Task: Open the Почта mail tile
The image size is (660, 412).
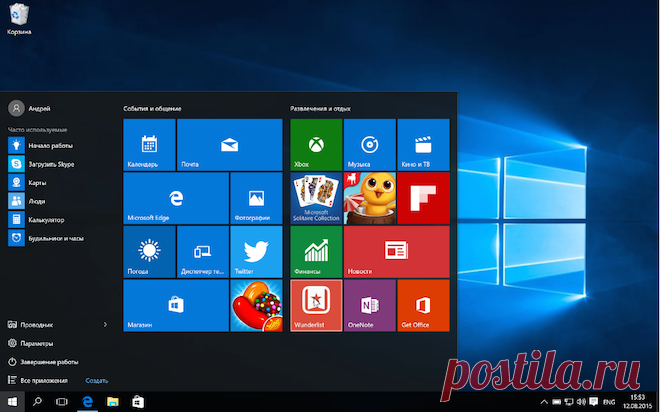Action: 229,144
